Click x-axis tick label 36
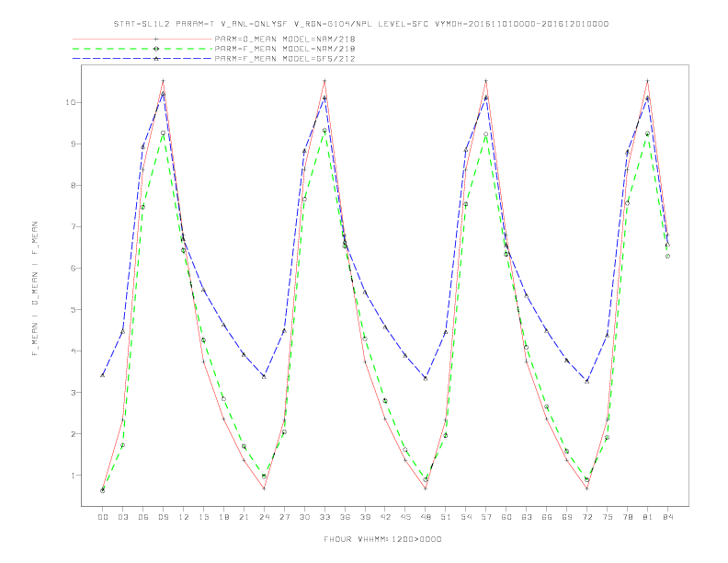728x563 pixels. click(x=345, y=517)
